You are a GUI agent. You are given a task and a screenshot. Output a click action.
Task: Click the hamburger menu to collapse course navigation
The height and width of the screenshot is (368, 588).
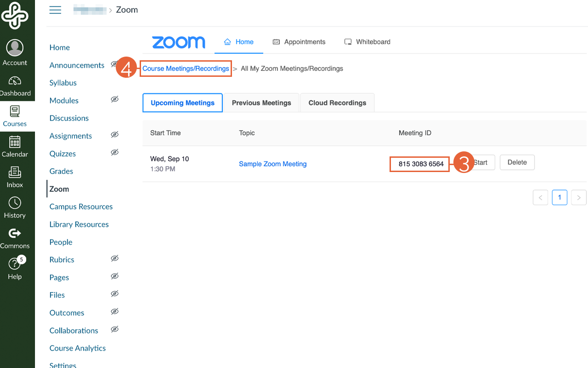(x=55, y=10)
